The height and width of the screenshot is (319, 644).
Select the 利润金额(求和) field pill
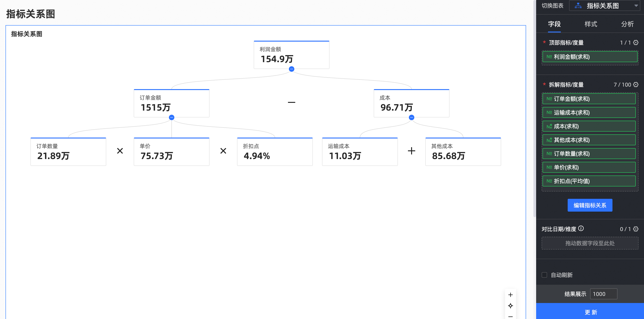(x=590, y=57)
